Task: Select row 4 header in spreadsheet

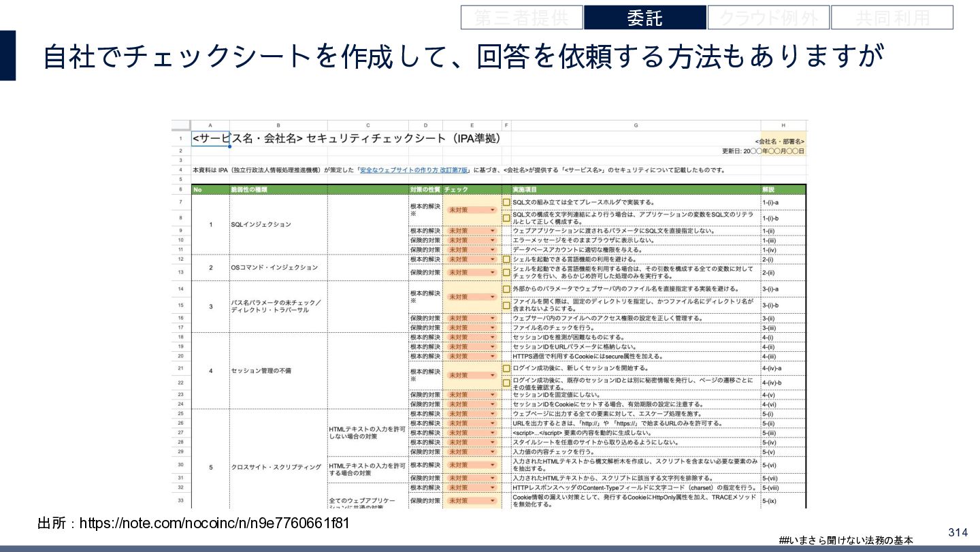Action: point(181,170)
